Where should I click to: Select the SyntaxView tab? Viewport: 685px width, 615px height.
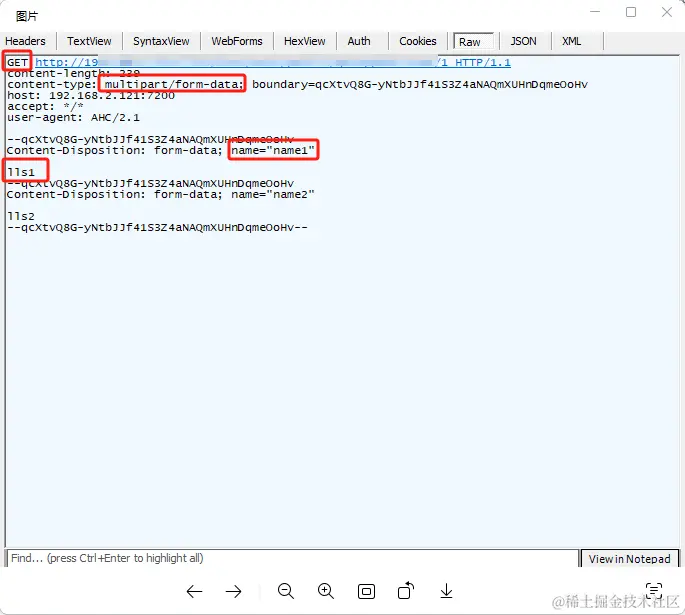tap(161, 41)
